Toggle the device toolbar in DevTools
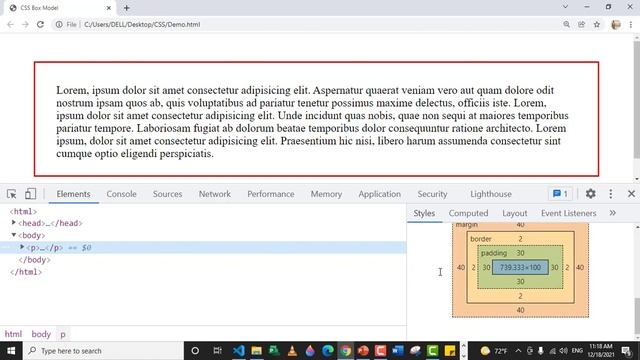This screenshot has width=640, height=360. point(30,194)
